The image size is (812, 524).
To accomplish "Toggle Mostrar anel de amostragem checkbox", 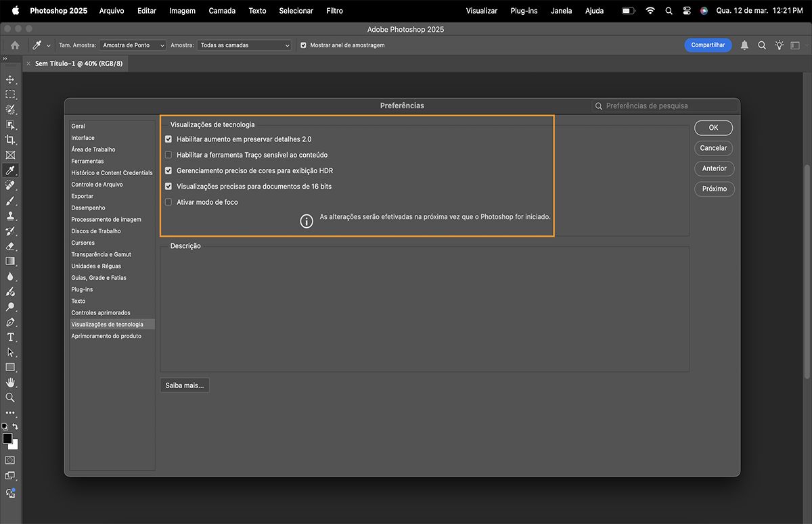I will (x=303, y=45).
